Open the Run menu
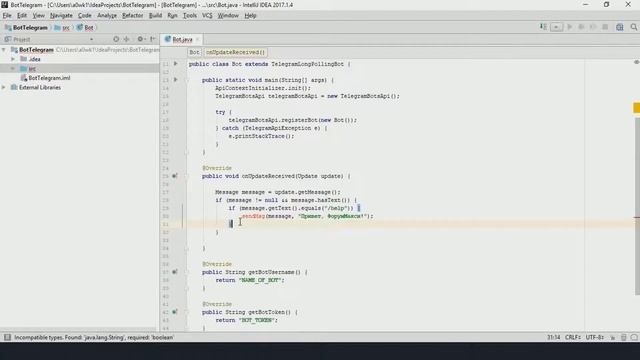Image resolution: width=640 pixels, height=360 pixels. coord(172,16)
